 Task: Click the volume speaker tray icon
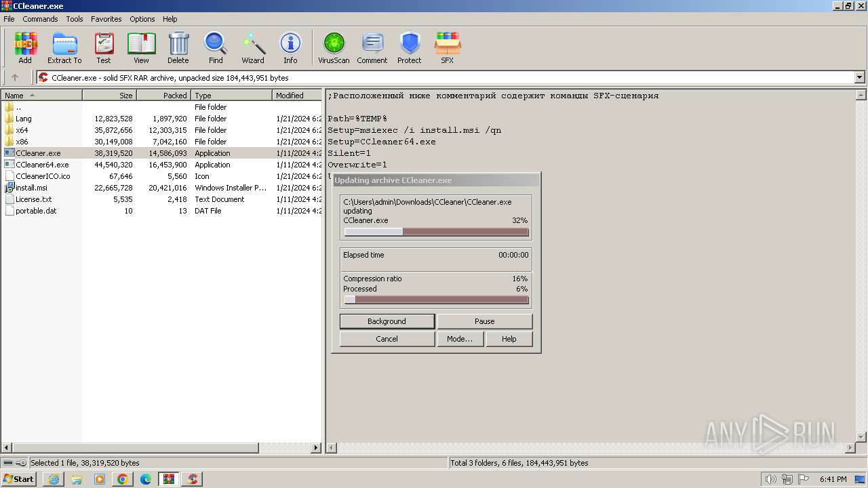pos(771,479)
